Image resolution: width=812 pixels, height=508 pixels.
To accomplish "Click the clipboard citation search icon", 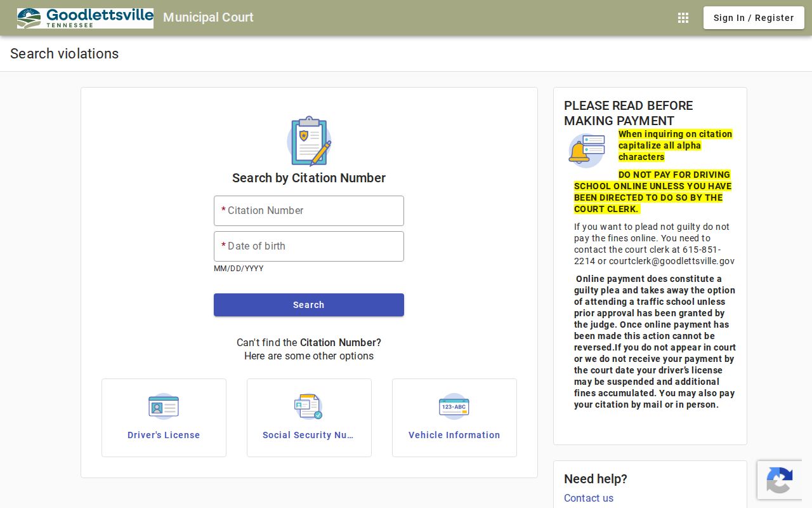I will [309, 141].
